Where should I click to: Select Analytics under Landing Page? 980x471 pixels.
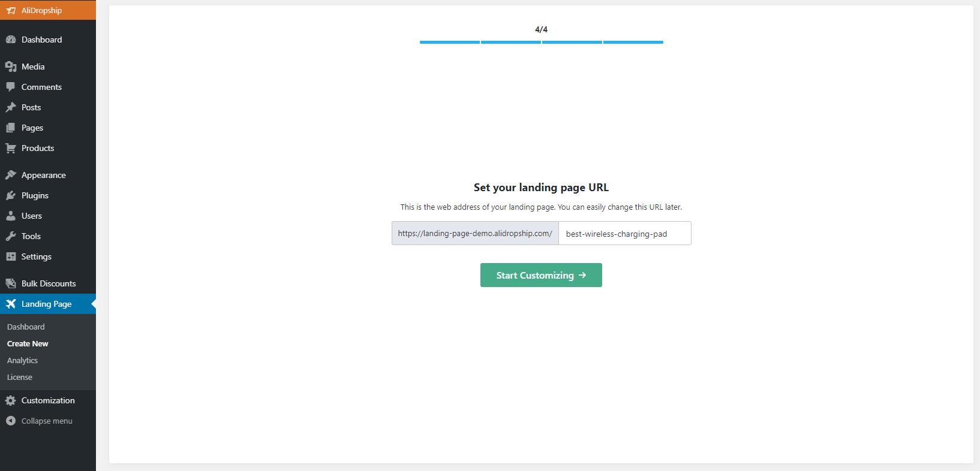22,360
